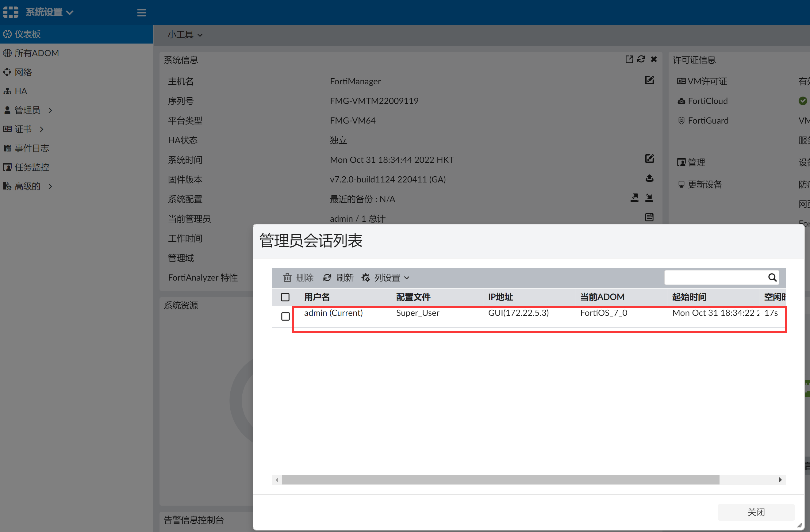
Task: Open 事件日志 in the sidebar
Action: tap(31, 148)
